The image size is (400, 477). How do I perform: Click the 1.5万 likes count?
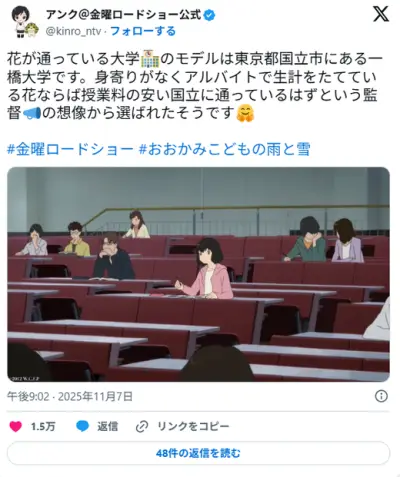click(43, 427)
